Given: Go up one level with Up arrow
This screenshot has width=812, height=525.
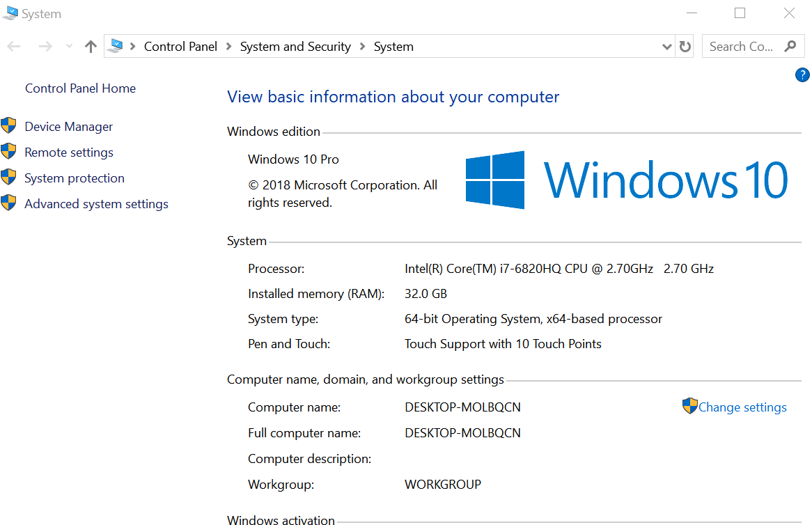Looking at the screenshot, I should (x=91, y=47).
